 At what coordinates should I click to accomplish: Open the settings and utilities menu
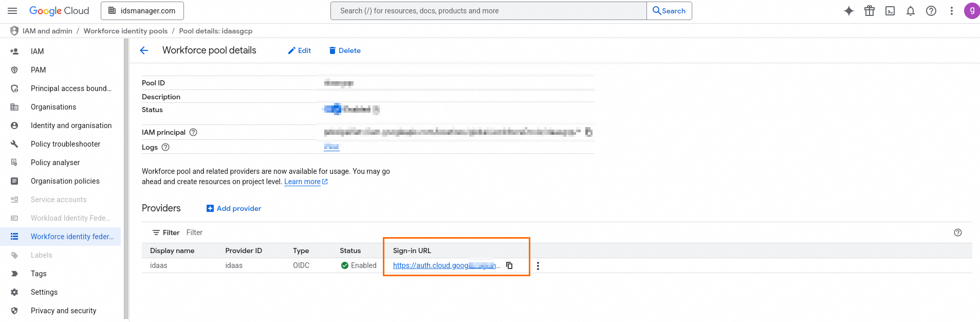(952, 11)
